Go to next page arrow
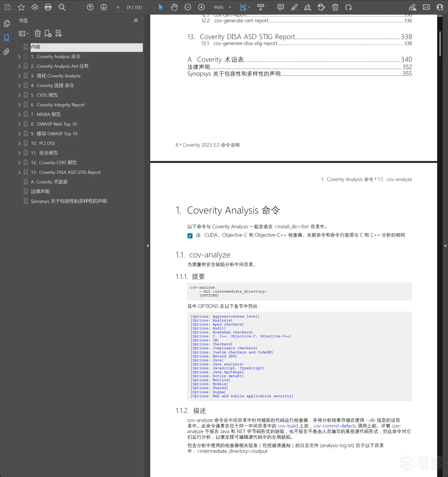Viewport: 448px width, 477px height. [104, 7]
